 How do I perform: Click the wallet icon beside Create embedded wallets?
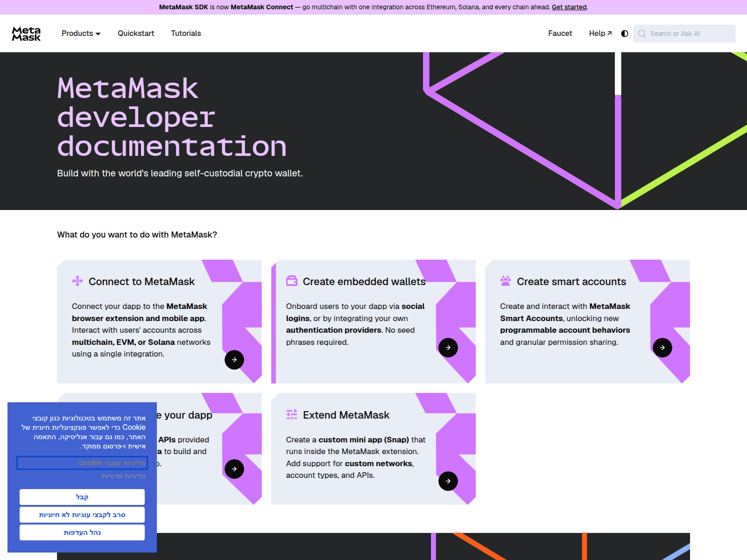[292, 281]
